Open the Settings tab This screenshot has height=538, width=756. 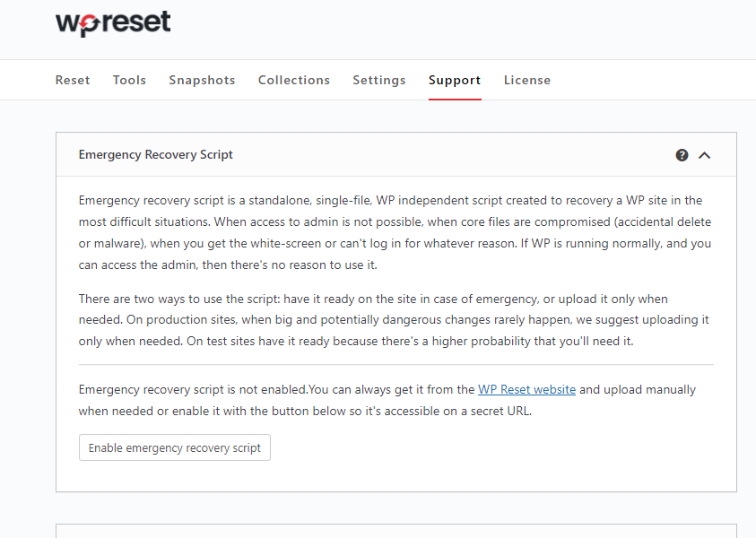(x=378, y=80)
